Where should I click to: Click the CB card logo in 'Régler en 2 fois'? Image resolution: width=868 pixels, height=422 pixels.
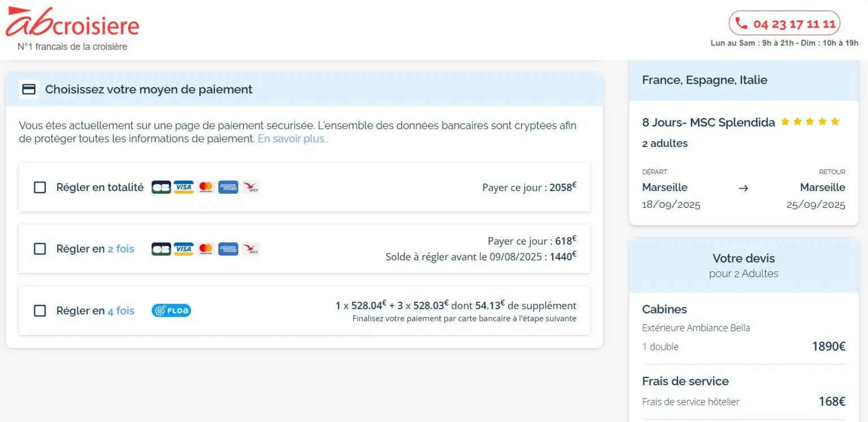click(161, 249)
